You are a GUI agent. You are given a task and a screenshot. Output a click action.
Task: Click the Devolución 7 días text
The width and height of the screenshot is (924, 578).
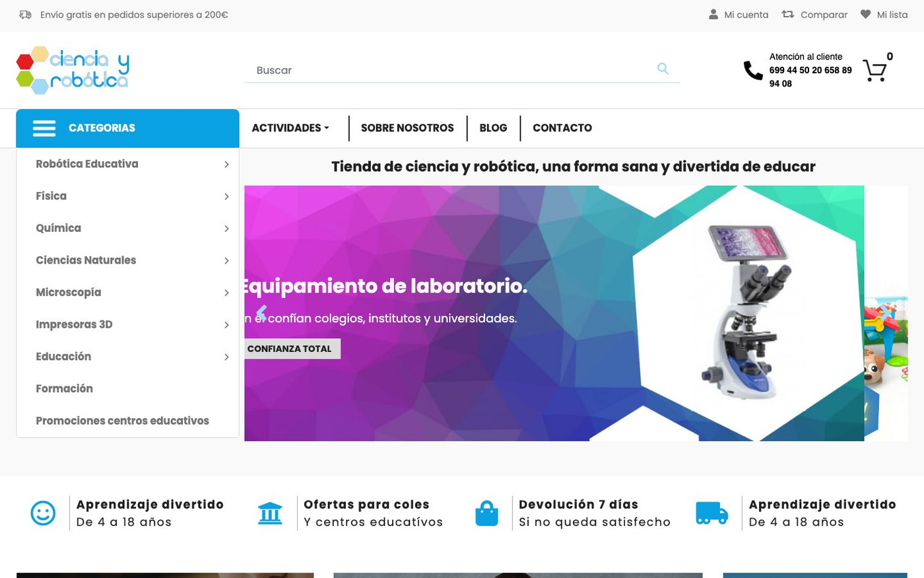pyautogui.click(x=578, y=505)
